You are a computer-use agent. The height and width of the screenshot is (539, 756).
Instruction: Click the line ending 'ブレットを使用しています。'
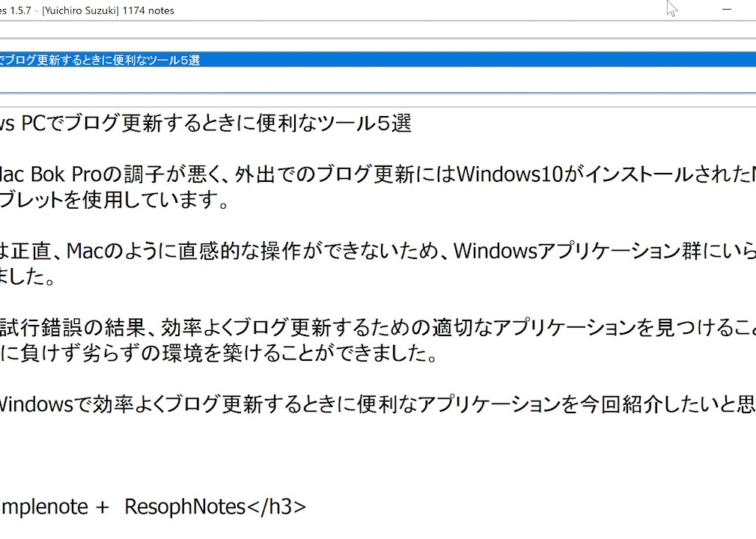(114, 200)
